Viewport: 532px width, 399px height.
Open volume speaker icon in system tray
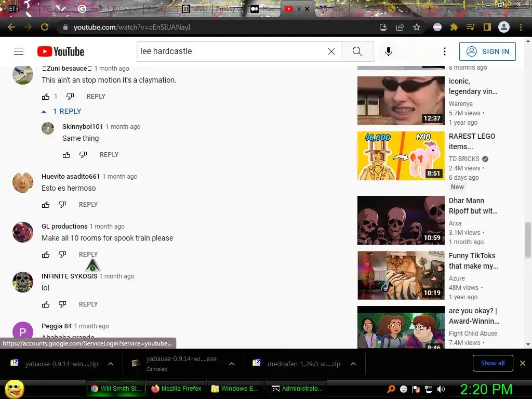click(441, 389)
